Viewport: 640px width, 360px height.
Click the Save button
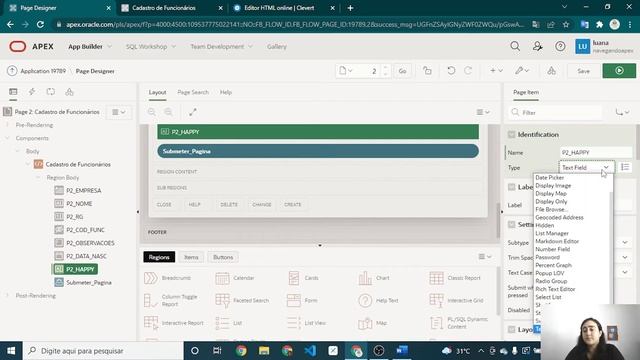[x=583, y=71]
